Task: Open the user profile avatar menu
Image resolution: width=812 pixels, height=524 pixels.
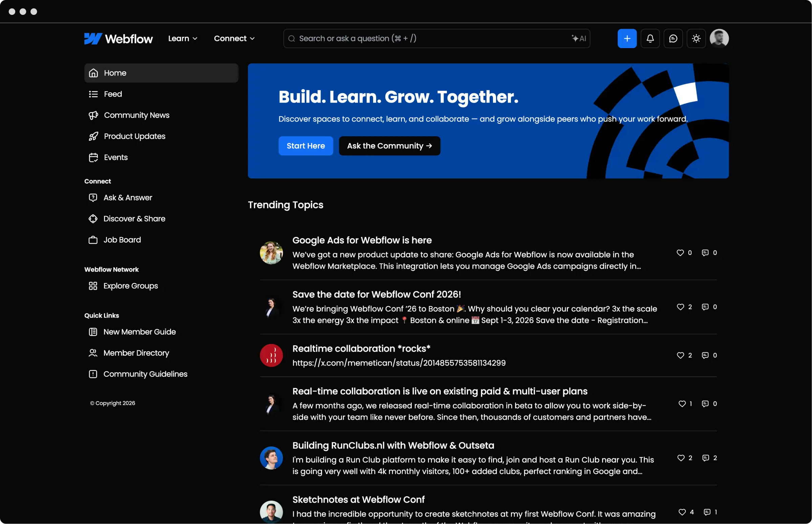Action: point(719,39)
